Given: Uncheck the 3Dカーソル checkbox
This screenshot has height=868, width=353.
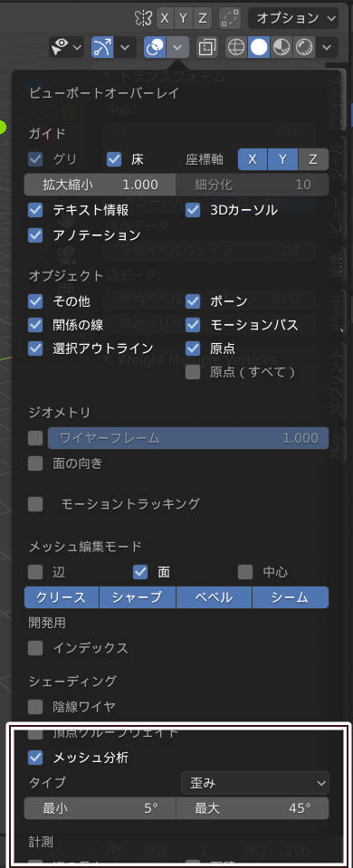Looking at the screenshot, I should (193, 210).
